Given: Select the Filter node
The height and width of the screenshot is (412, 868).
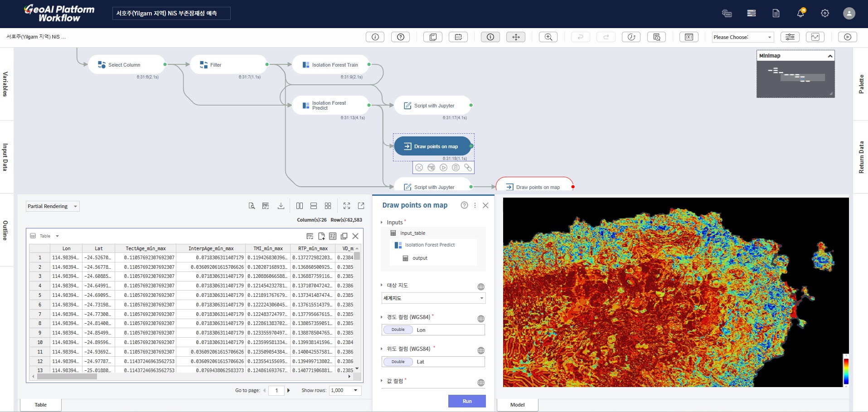Looking at the screenshot, I should click(x=229, y=65).
